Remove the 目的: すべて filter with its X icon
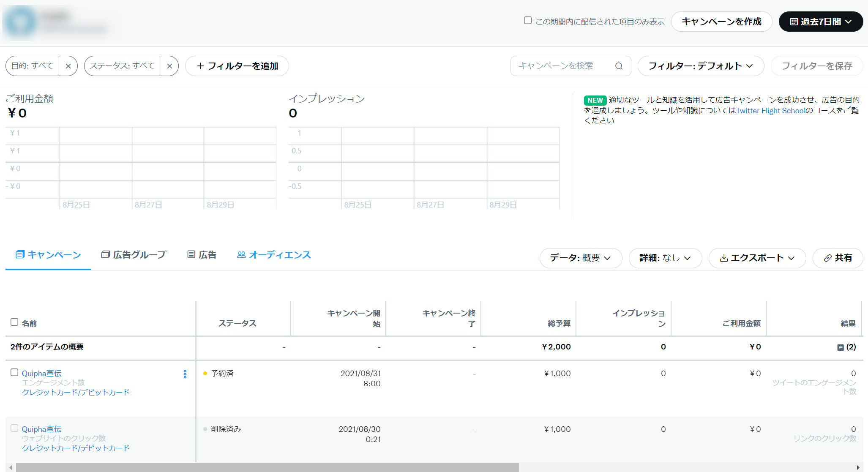 [68, 66]
